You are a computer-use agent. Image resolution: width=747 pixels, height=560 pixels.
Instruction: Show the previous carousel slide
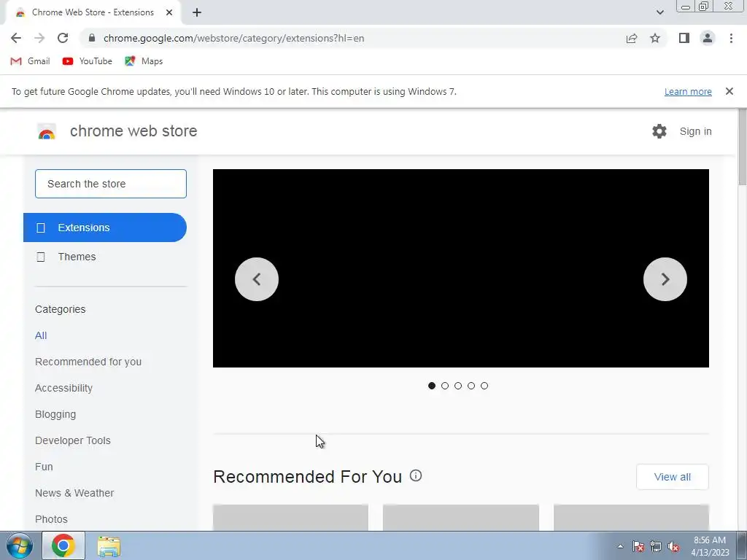(x=257, y=279)
